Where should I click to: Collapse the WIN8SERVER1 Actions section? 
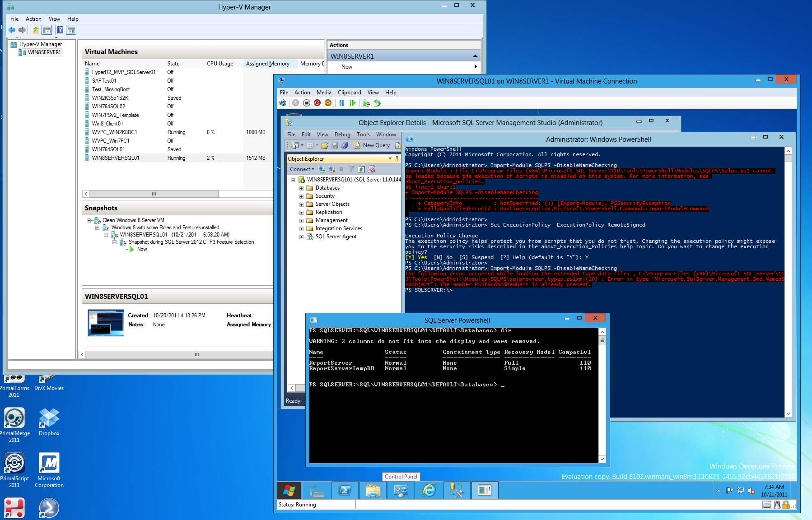[475, 56]
